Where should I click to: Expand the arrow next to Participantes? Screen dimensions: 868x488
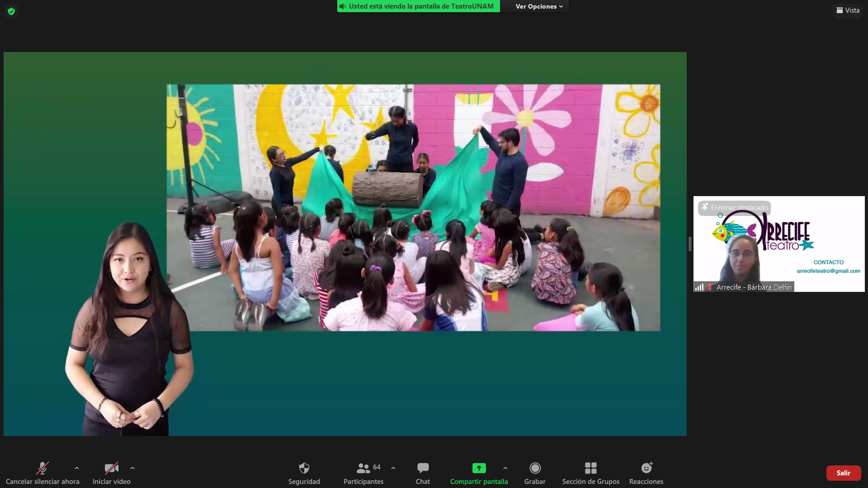tap(393, 468)
